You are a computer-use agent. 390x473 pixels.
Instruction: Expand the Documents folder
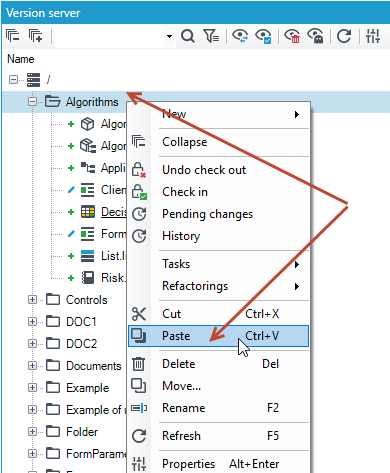[32, 366]
